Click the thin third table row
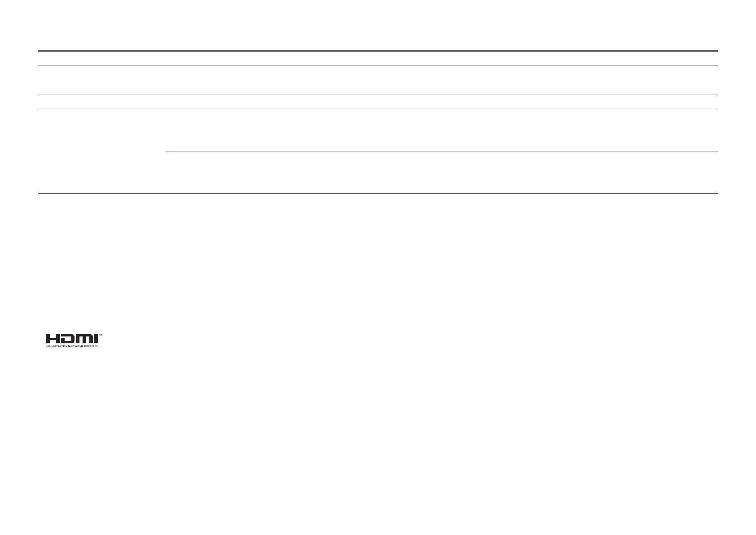The width and height of the screenshot is (756, 535). 378,102
